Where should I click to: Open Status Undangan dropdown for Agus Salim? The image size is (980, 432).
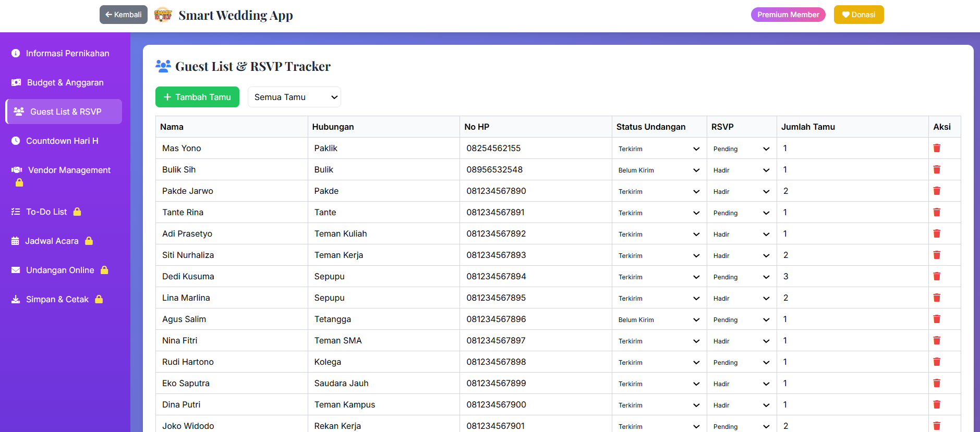pyautogui.click(x=658, y=319)
